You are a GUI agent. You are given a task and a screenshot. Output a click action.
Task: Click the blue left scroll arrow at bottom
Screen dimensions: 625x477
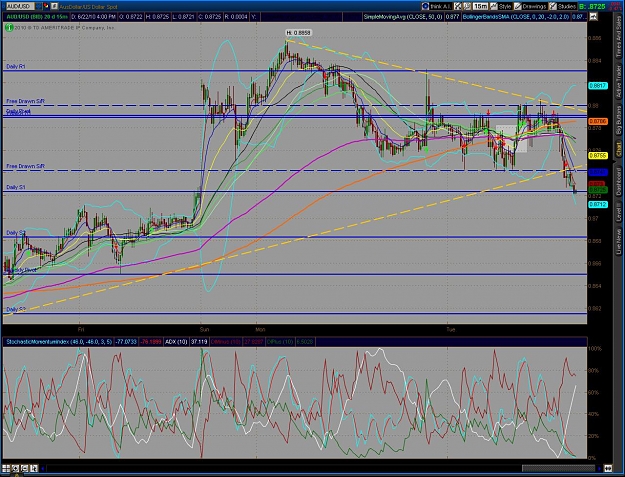(x=43, y=469)
